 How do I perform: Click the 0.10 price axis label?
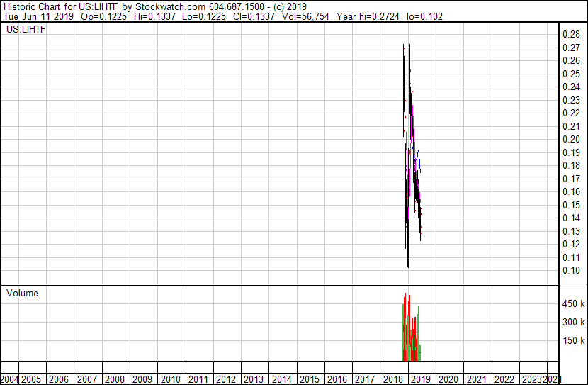pos(572,271)
